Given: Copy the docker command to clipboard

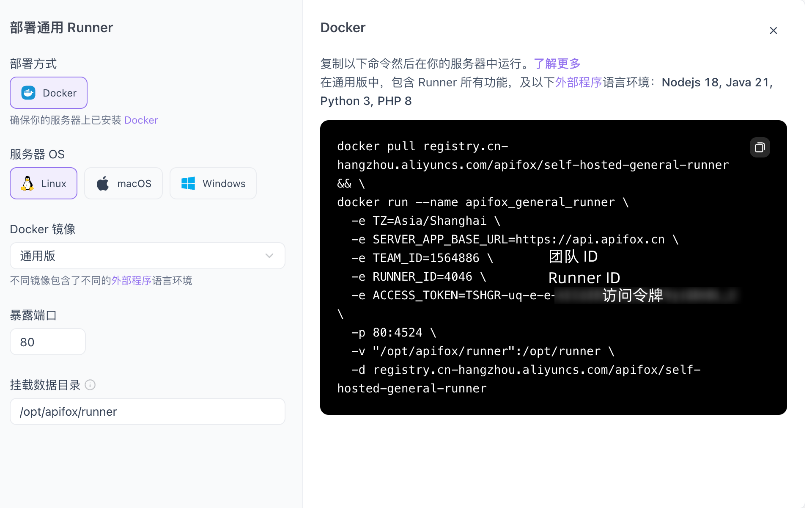Looking at the screenshot, I should coord(760,147).
